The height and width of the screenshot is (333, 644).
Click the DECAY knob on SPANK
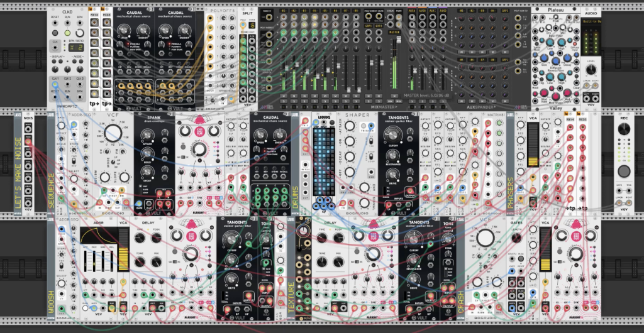click(x=148, y=172)
